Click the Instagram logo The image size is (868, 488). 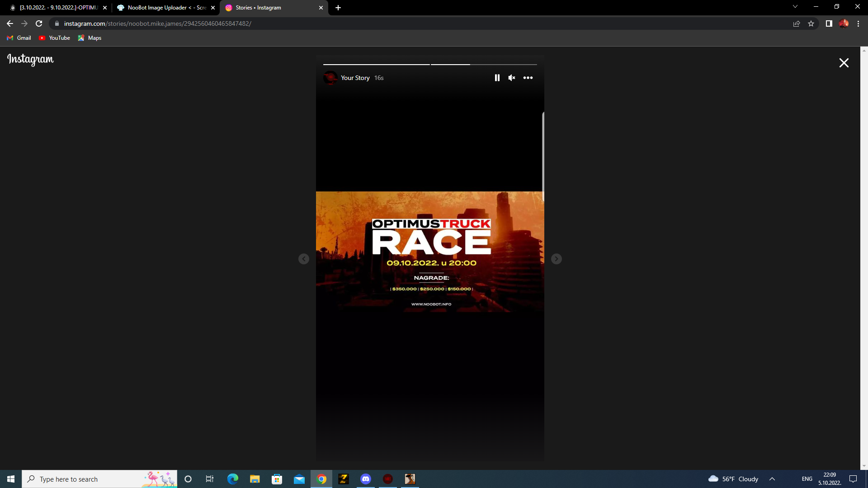point(30,60)
